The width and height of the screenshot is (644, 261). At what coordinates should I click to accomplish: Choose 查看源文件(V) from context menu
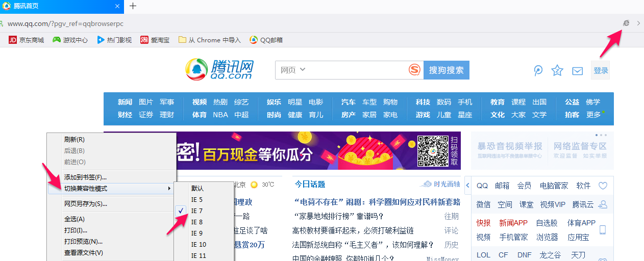pos(111,253)
